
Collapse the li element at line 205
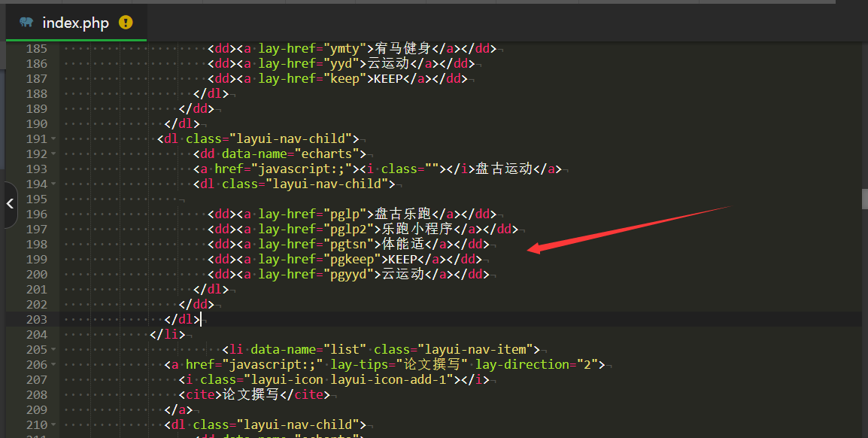click(x=53, y=349)
